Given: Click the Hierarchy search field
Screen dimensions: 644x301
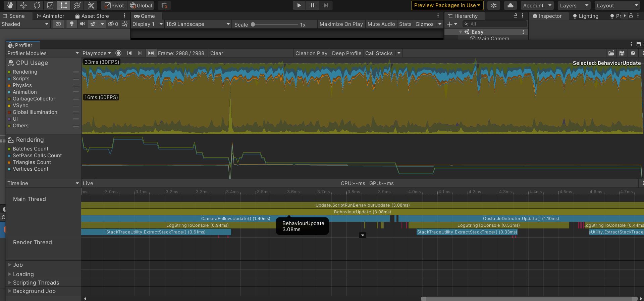Looking at the screenshot, I should coord(494,24).
